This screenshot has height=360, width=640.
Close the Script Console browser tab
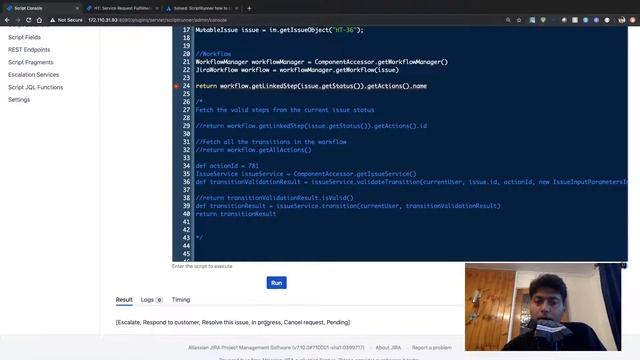[77, 8]
